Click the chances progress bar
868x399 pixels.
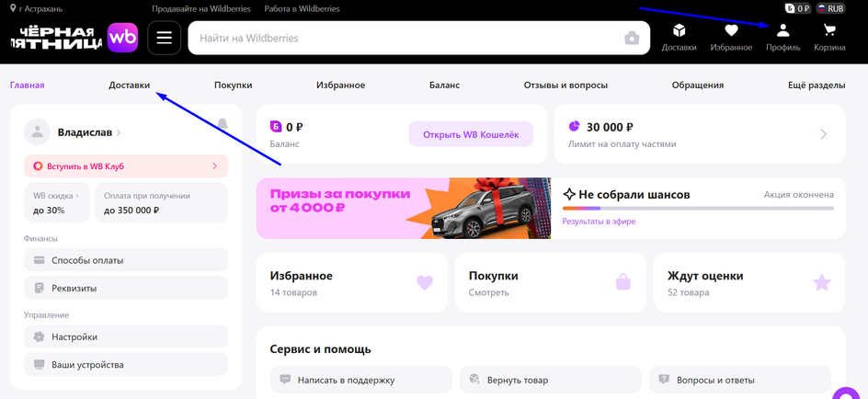point(698,208)
